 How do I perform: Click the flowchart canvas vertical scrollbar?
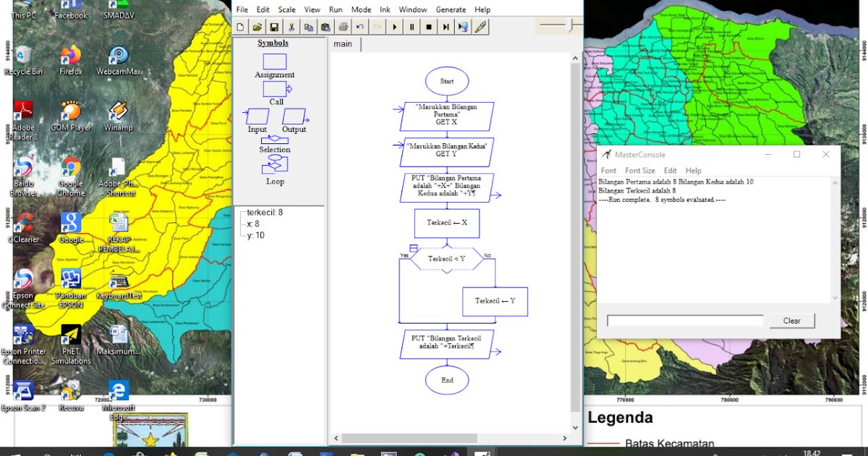[576, 242]
